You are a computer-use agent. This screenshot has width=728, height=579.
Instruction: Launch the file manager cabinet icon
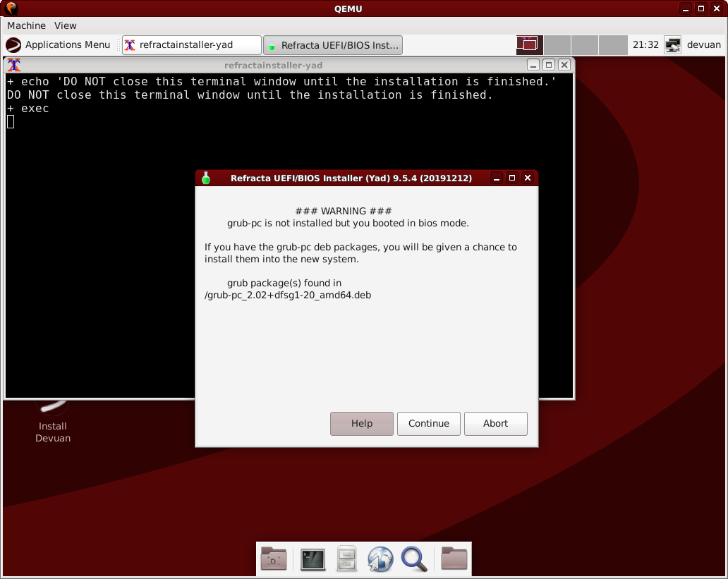pos(346,559)
